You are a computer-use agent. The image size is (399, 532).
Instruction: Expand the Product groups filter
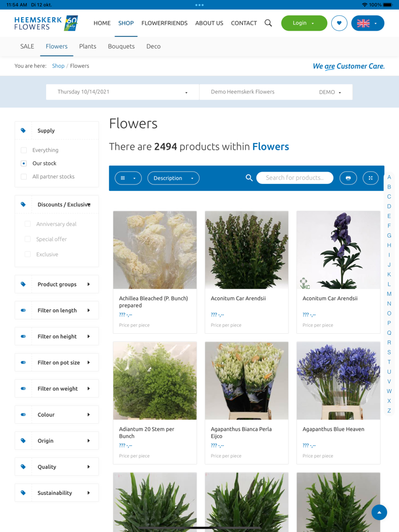point(56,284)
